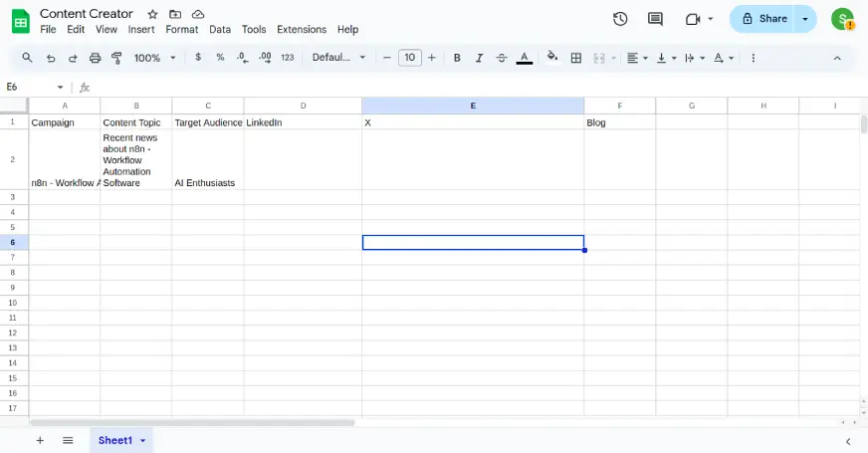Open the Format menu
This screenshot has height=453, width=868.
181,29
